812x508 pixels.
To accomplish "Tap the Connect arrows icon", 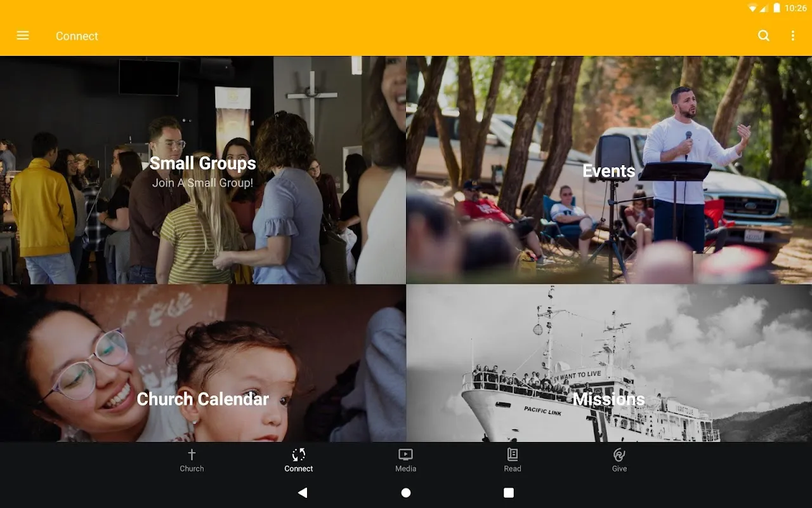I will coord(299,454).
